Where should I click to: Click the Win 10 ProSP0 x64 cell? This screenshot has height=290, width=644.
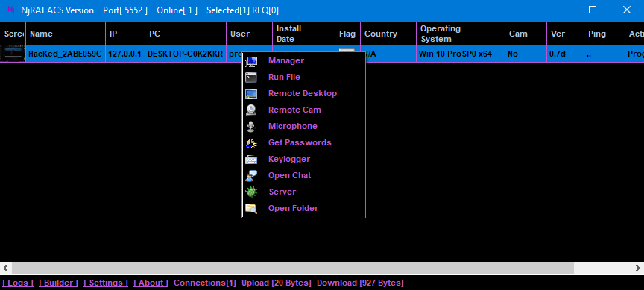(461, 54)
